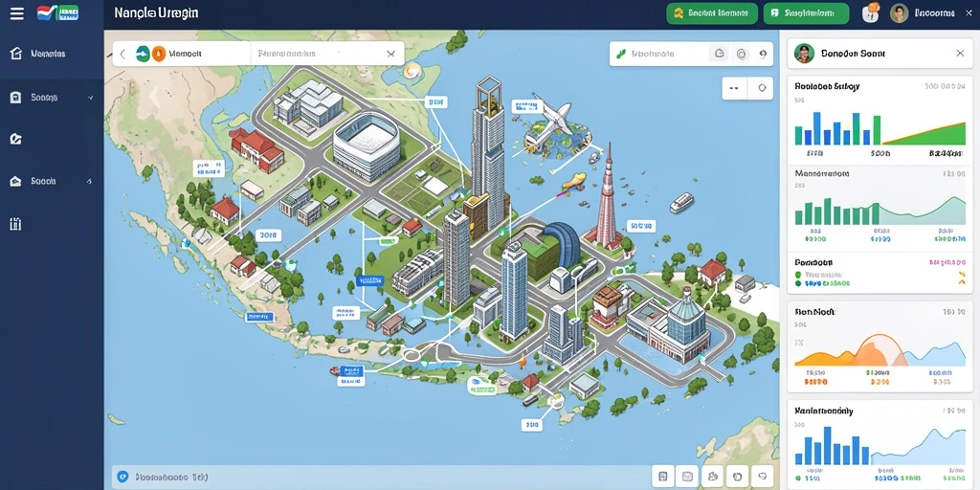Focus the map toolbar filter field

tap(662, 55)
